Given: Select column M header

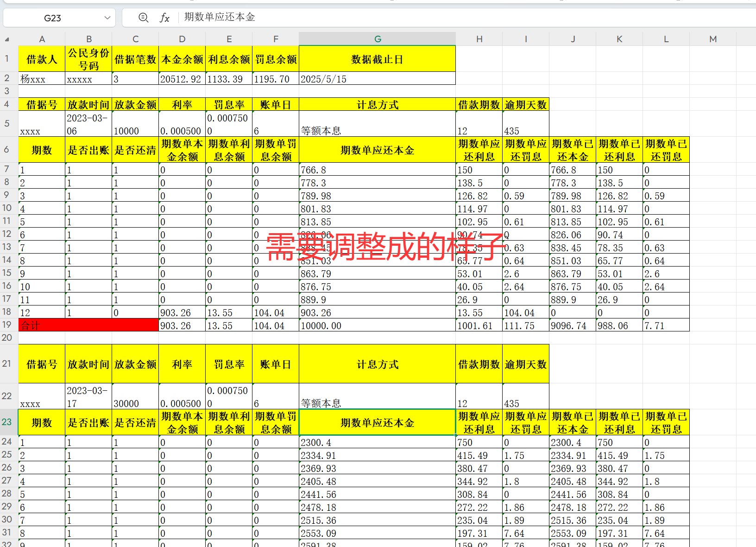Looking at the screenshot, I should pyautogui.click(x=713, y=39).
